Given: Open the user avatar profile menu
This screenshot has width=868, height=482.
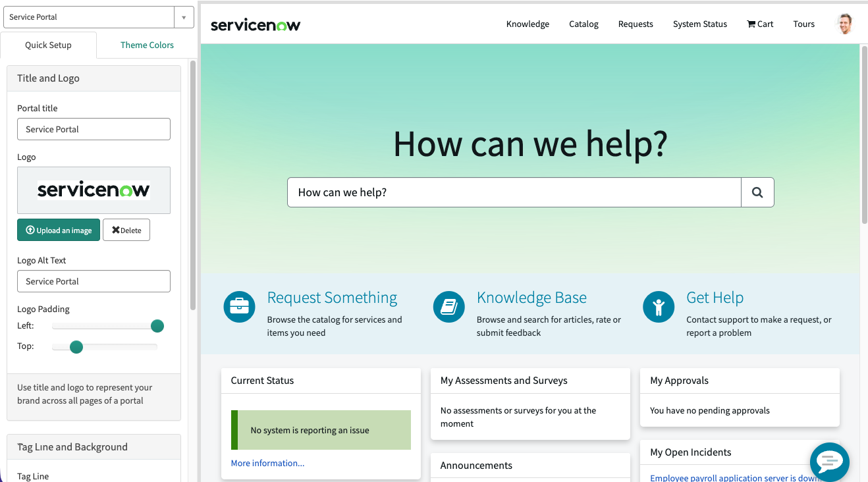Looking at the screenshot, I should 844,24.
